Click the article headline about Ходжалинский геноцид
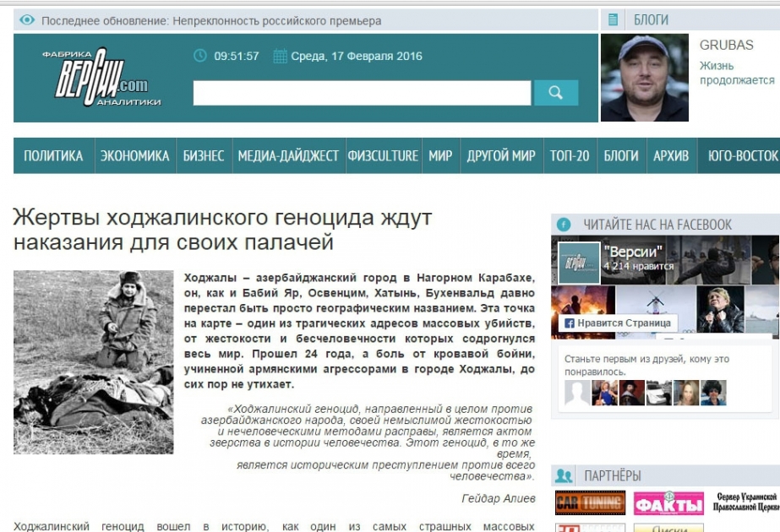The image size is (780, 532). click(222, 230)
